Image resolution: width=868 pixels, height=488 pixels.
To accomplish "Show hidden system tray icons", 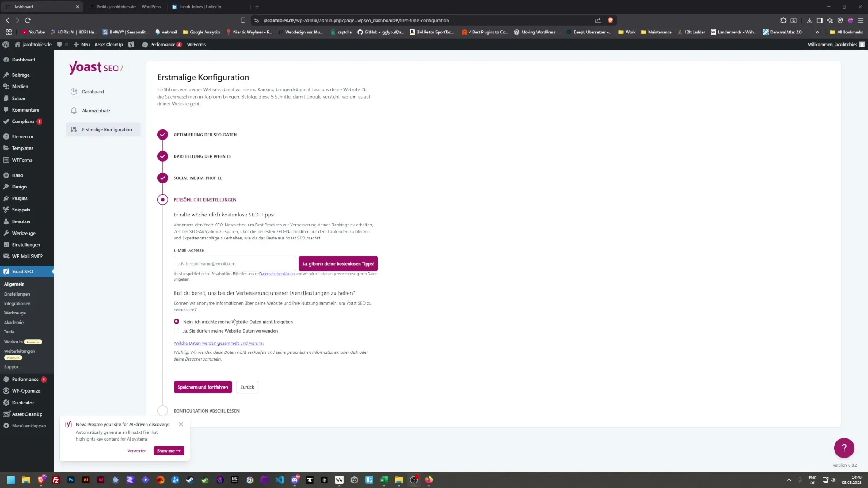I will point(789,480).
